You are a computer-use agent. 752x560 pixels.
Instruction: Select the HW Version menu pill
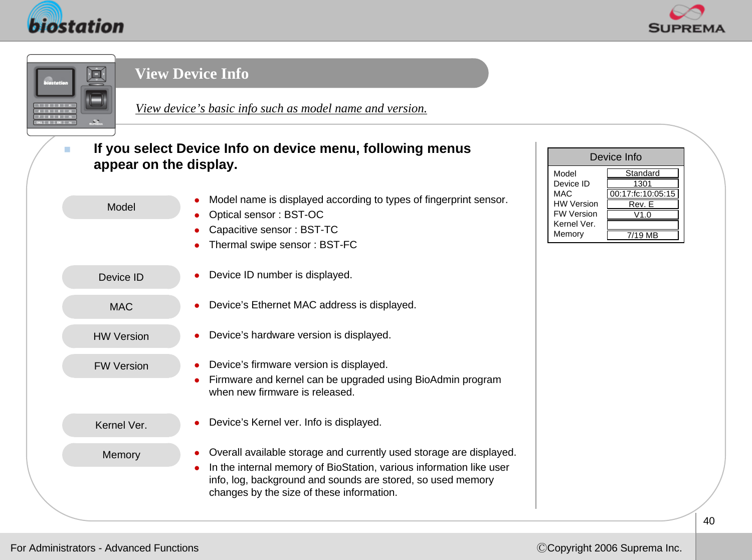tap(121, 336)
